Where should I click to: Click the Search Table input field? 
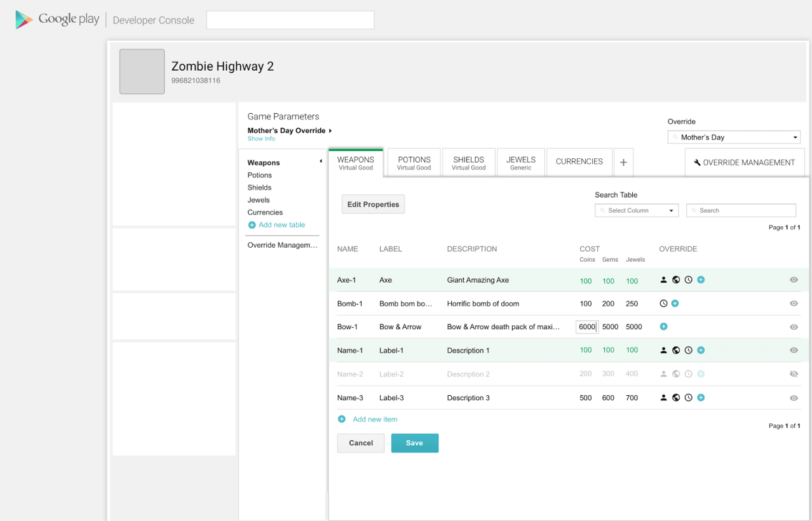(741, 210)
